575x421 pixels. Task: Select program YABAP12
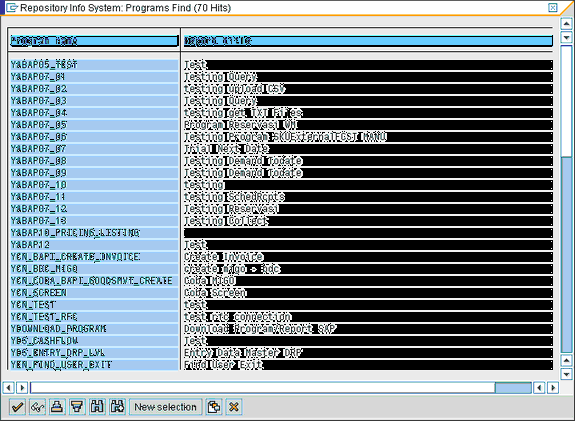pos(94,245)
